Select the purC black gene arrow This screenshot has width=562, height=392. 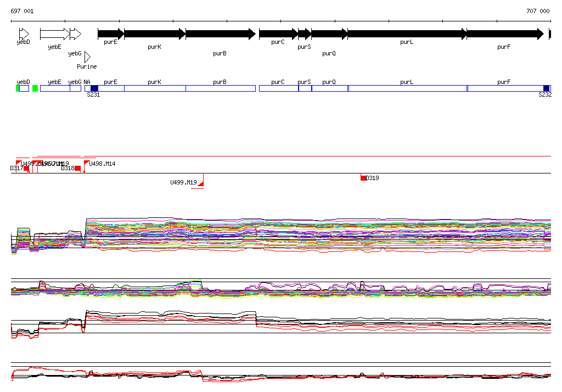pos(278,34)
